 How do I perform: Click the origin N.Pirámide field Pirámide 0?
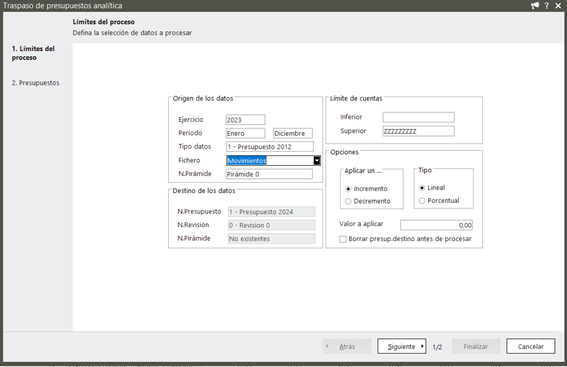(269, 174)
